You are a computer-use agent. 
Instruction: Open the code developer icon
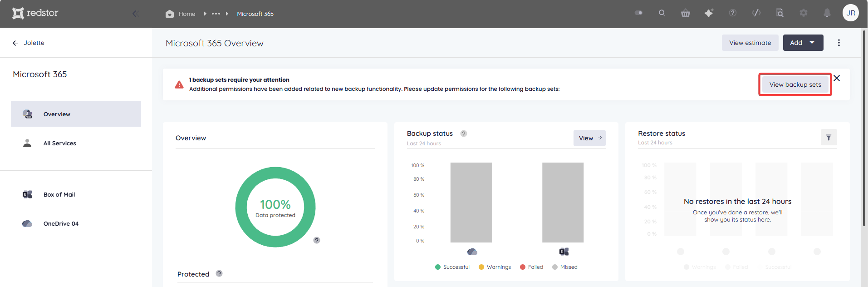pos(756,13)
